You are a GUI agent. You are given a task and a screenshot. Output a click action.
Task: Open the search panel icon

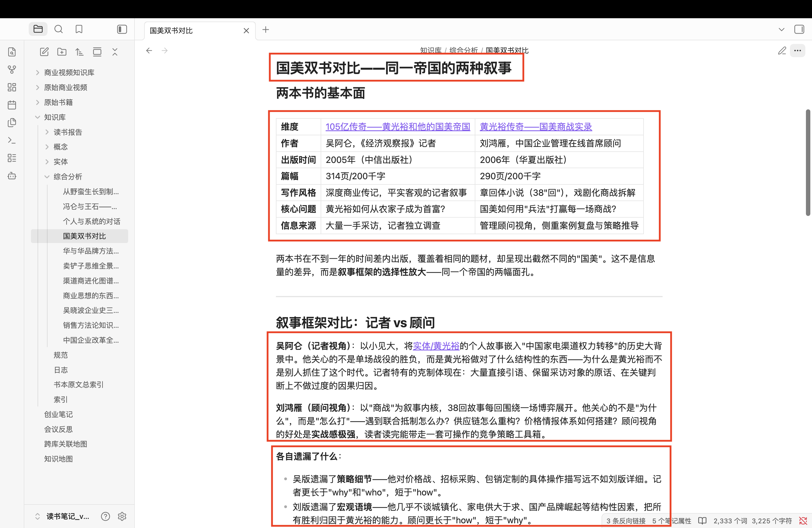pos(58,29)
